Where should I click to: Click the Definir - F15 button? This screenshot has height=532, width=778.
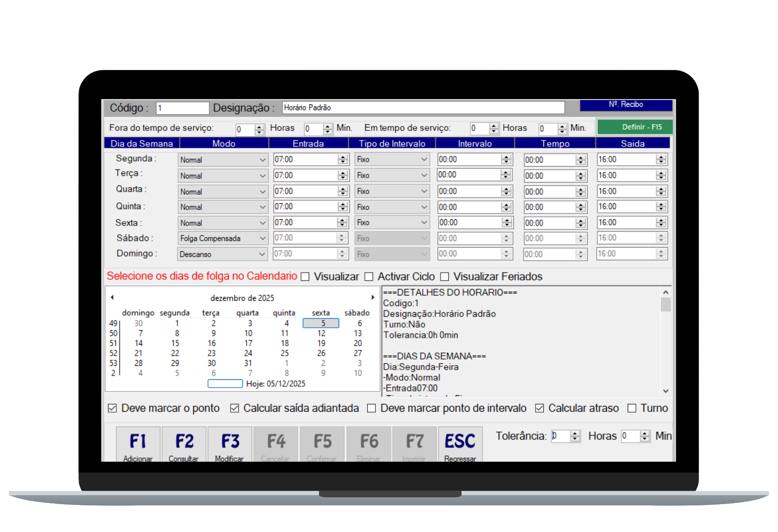click(x=634, y=127)
